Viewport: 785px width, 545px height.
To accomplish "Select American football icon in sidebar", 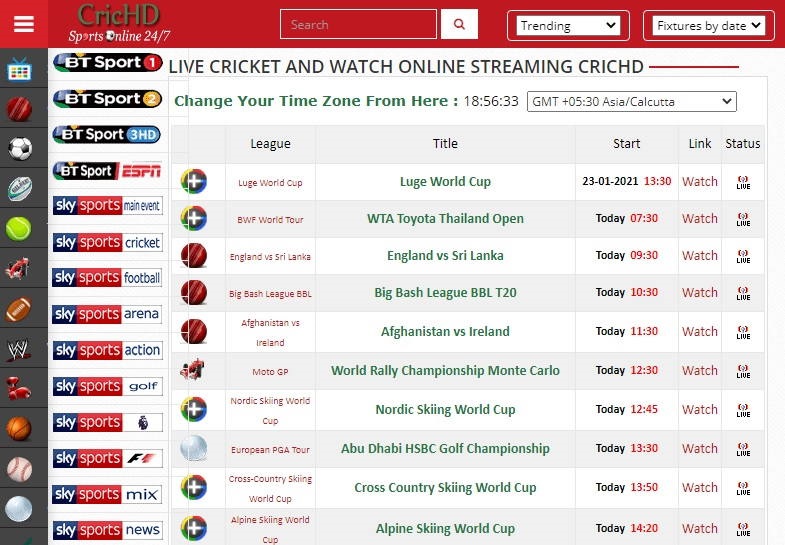I will click(x=19, y=309).
